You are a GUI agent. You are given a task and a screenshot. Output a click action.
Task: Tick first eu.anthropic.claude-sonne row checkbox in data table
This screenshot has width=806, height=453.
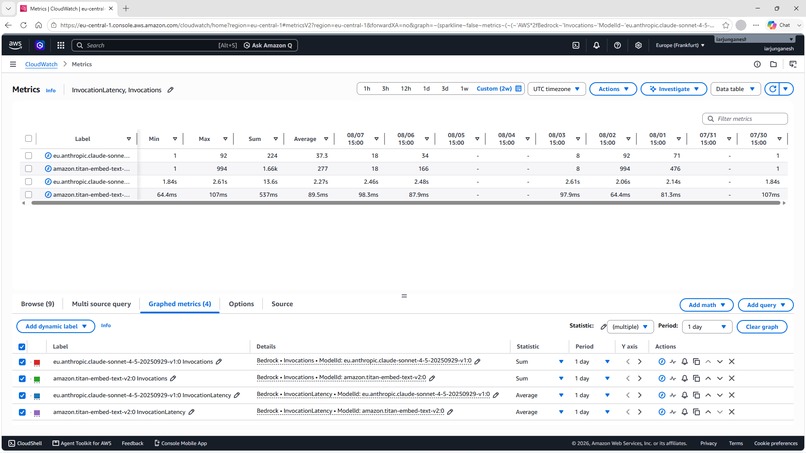(28, 155)
